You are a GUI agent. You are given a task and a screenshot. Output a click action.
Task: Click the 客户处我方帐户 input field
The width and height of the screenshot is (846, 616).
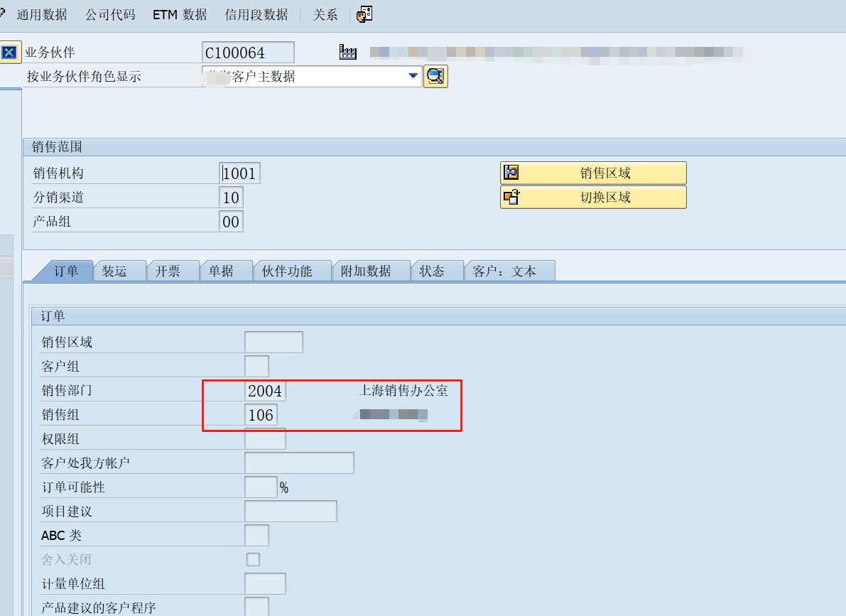click(300, 463)
